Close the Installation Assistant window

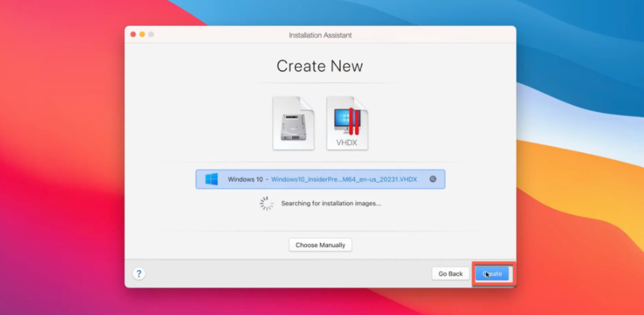pos(133,34)
